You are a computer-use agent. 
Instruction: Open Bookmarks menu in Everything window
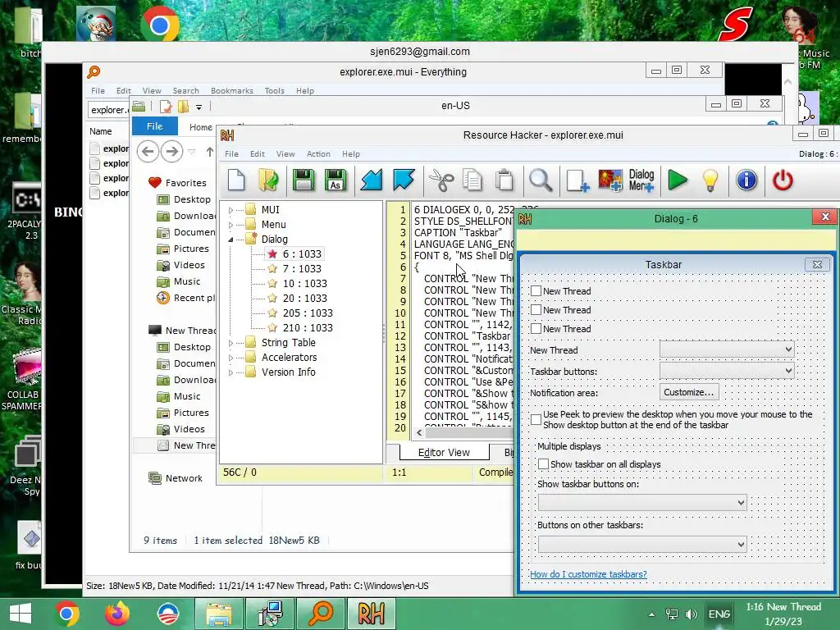pyautogui.click(x=232, y=90)
